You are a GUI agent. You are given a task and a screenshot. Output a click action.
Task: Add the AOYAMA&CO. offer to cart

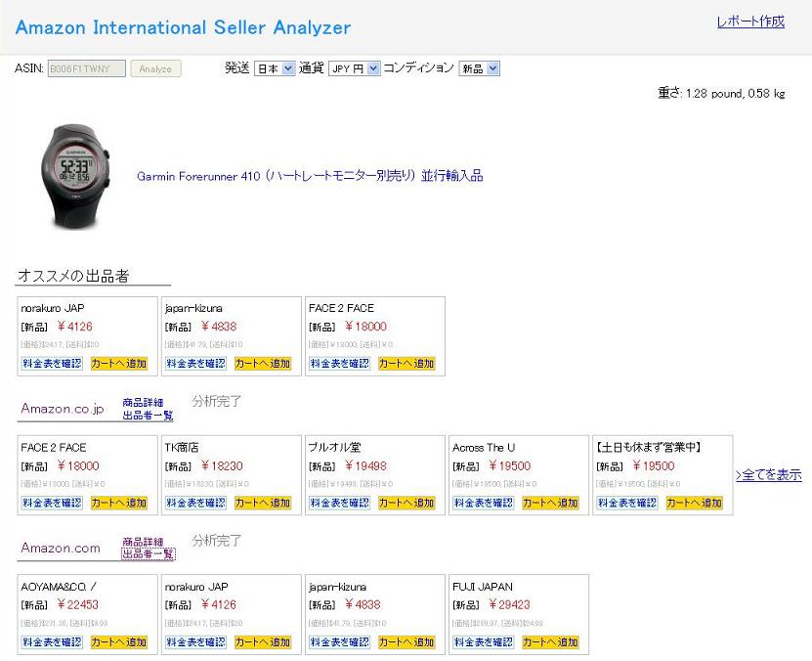118,642
